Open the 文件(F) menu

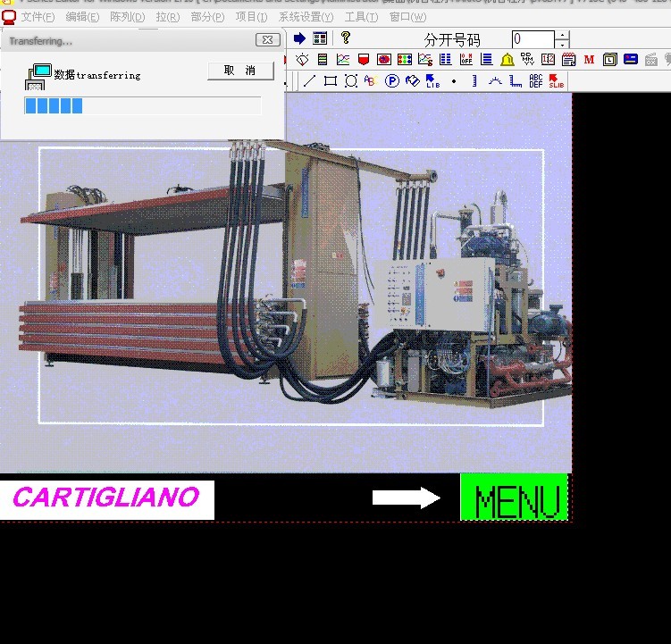38,17
